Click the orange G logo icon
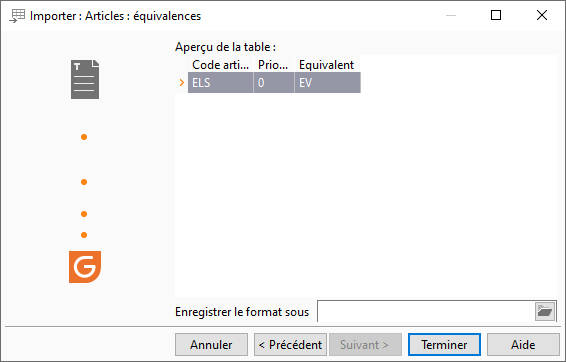 click(85, 267)
